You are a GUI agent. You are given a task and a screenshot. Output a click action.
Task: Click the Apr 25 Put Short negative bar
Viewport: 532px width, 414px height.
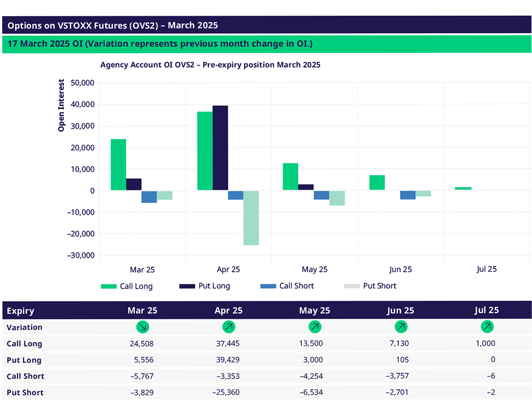coord(251,218)
